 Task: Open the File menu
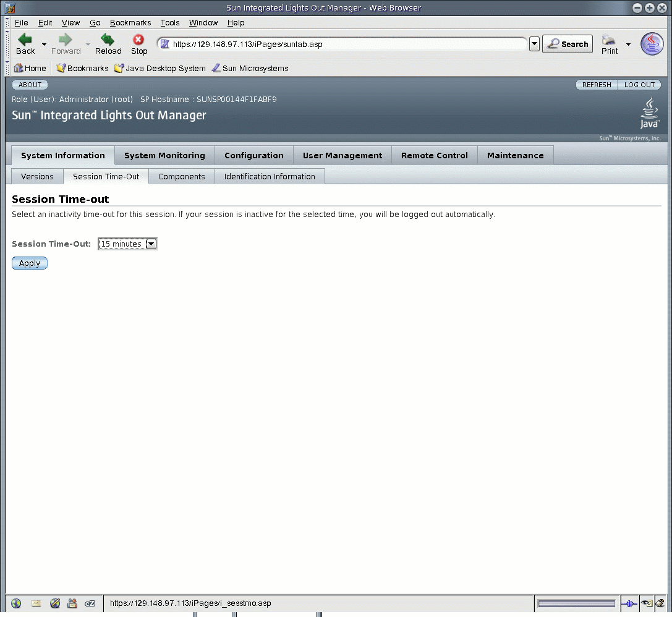(22, 23)
